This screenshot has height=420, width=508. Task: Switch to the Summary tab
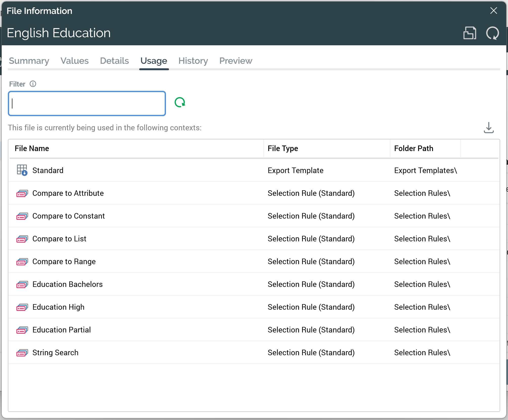29,61
